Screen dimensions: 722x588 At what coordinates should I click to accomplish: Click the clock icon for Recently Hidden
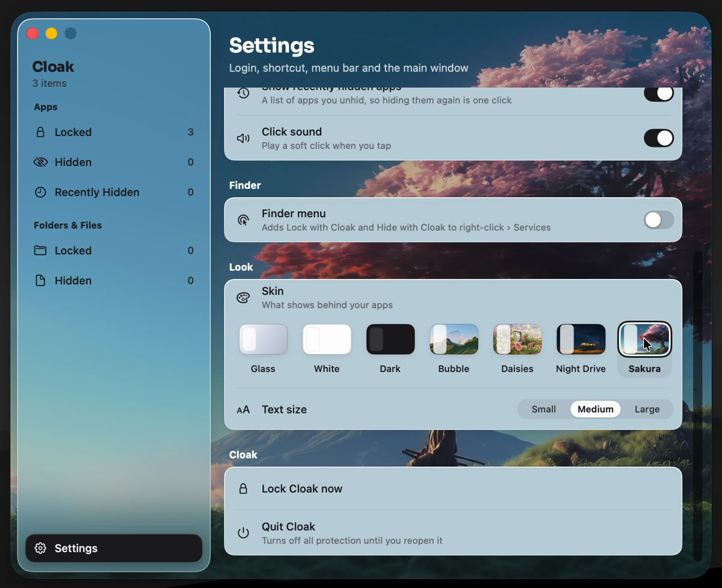pos(40,192)
